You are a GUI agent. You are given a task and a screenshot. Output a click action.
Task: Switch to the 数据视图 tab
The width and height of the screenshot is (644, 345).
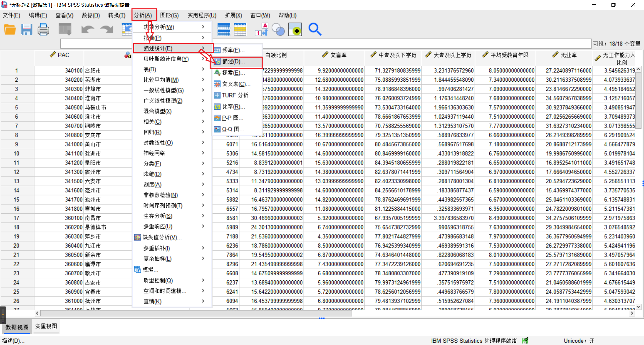[17, 327]
